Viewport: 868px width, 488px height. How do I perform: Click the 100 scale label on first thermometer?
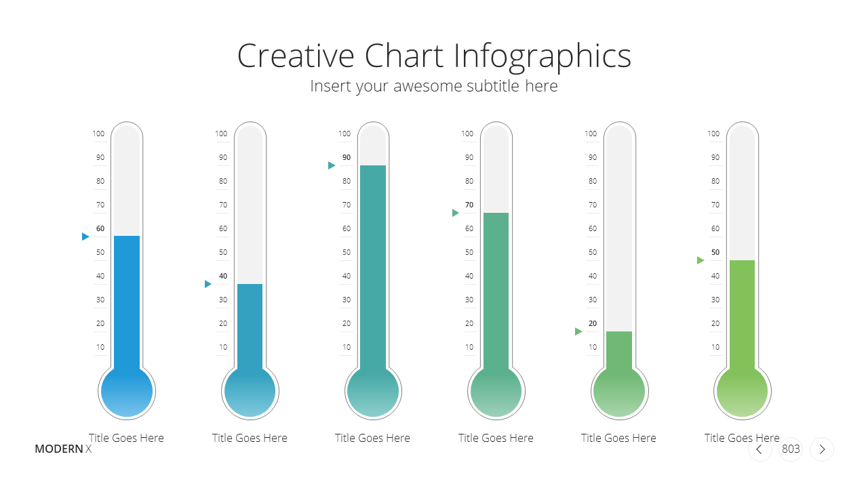(98, 134)
